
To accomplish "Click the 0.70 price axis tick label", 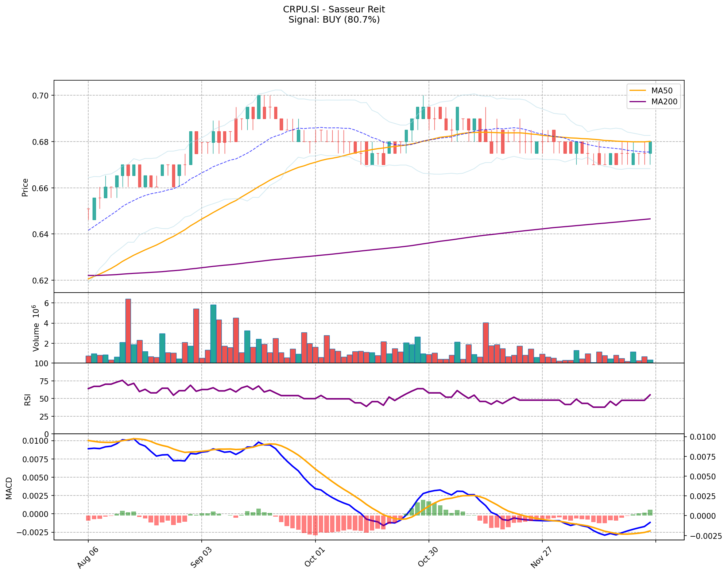I will [41, 96].
